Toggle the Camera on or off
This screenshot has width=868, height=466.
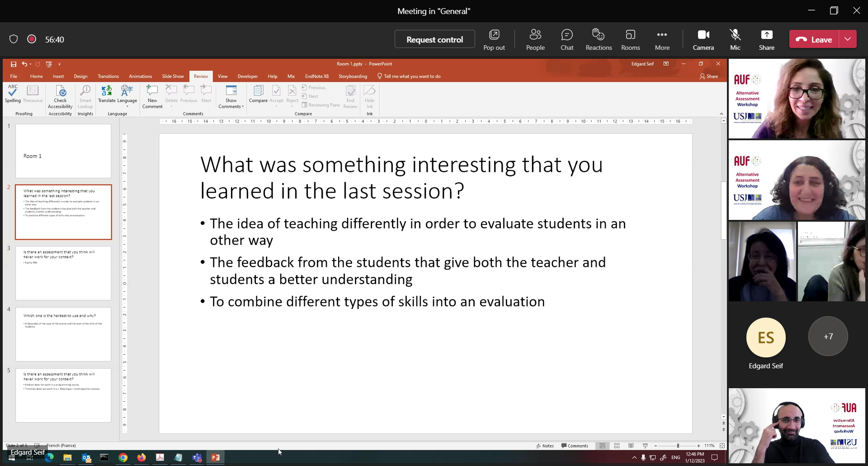click(x=703, y=39)
